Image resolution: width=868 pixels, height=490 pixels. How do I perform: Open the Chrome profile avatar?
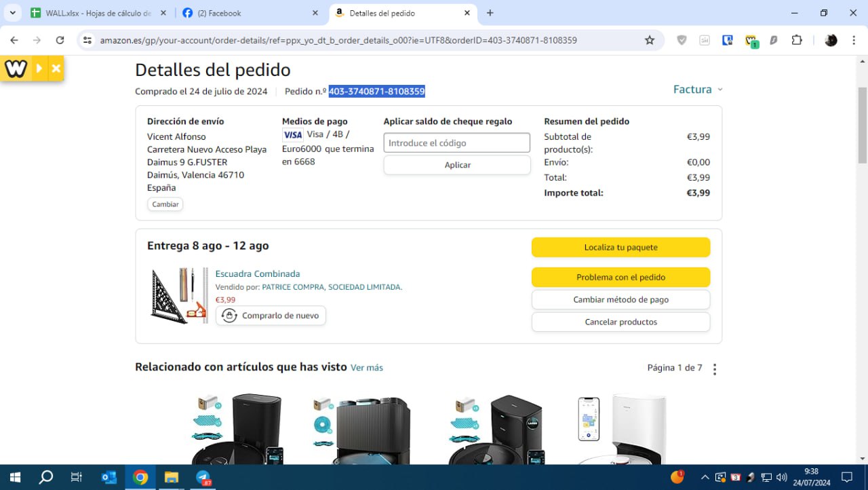pyautogui.click(x=831, y=40)
